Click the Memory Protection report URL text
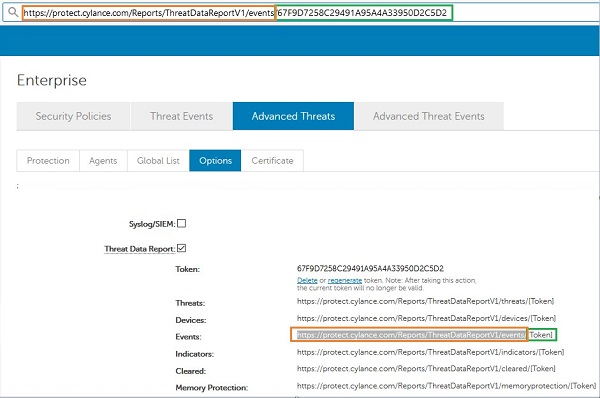 click(x=447, y=386)
